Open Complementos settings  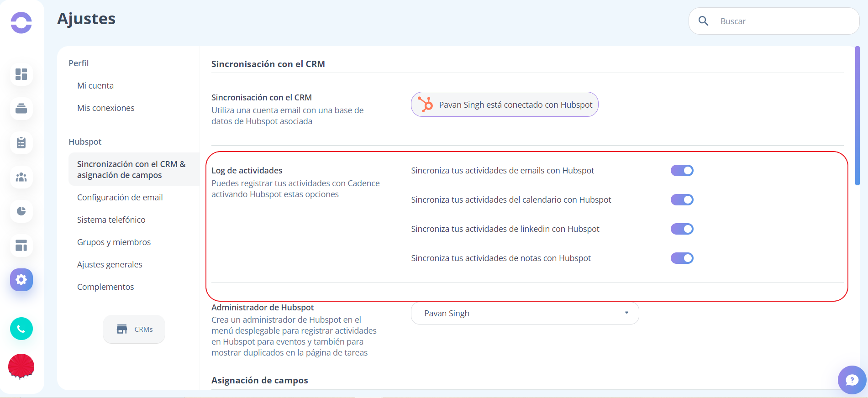(105, 287)
